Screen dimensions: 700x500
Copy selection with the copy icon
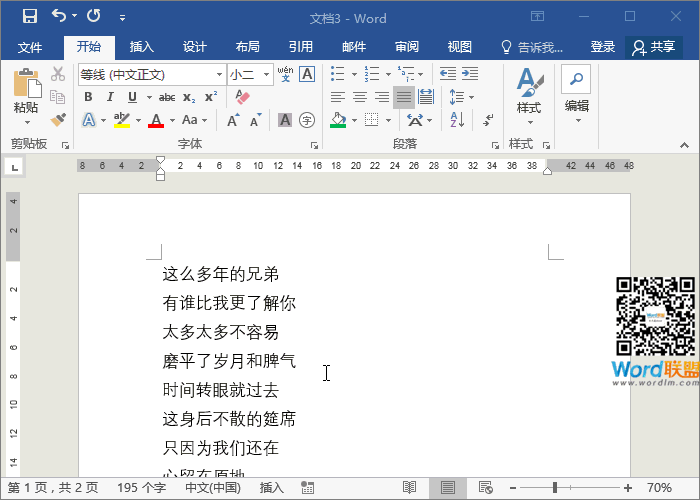point(58,97)
